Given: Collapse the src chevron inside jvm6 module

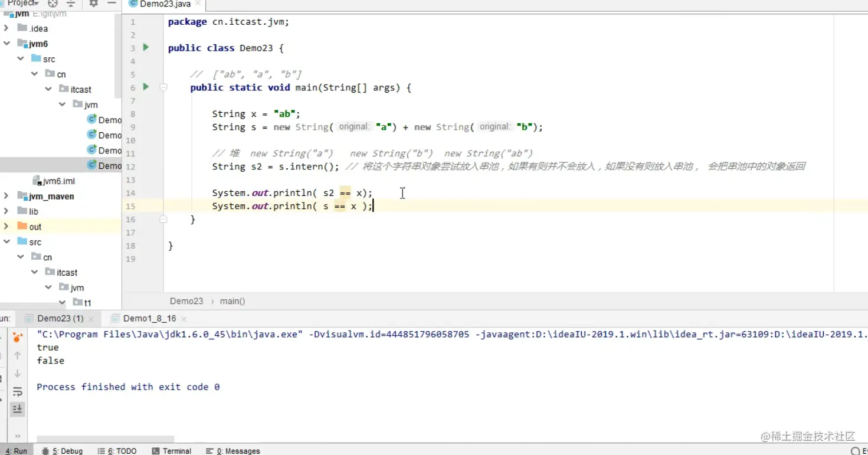Looking at the screenshot, I should tap(21, 58).
